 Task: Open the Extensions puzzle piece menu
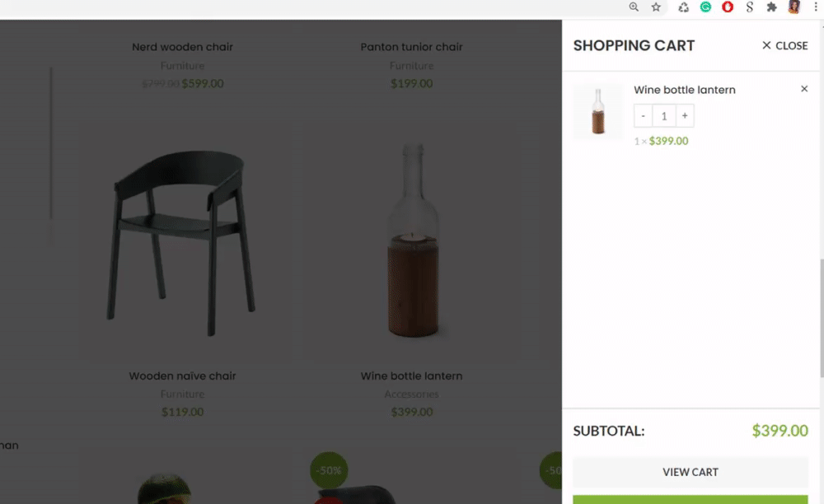(x=771, y=7)
